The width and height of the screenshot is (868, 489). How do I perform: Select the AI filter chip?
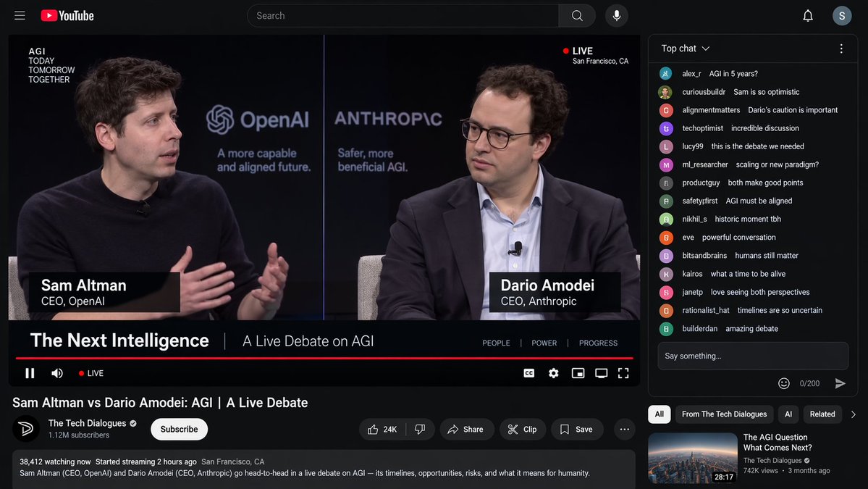788,414
